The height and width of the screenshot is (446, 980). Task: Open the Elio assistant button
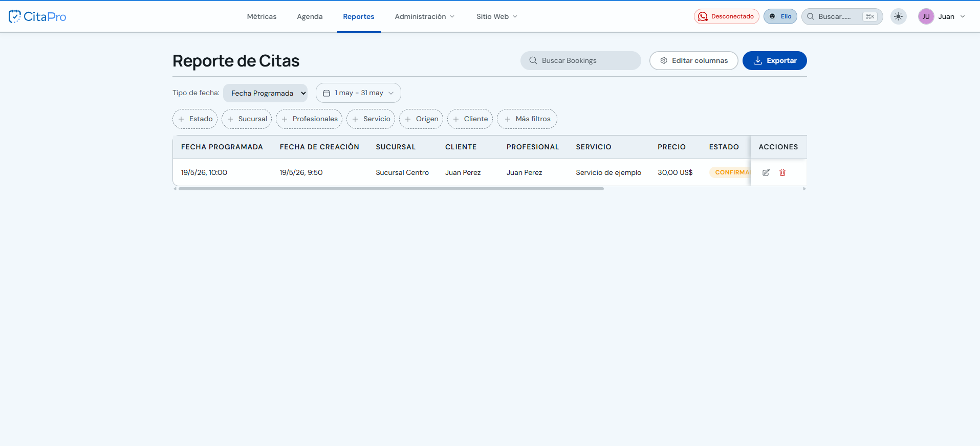click(x=780, y=16)
